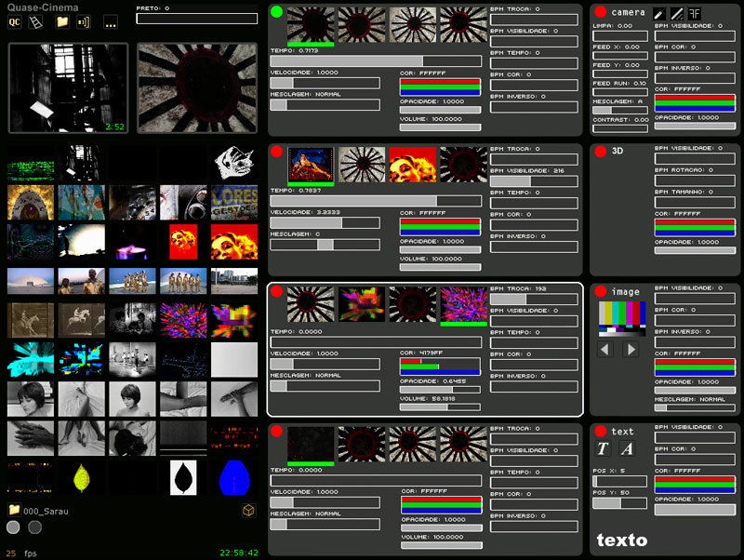
Task: Click the image panel header label
Action: pos(626,290)
